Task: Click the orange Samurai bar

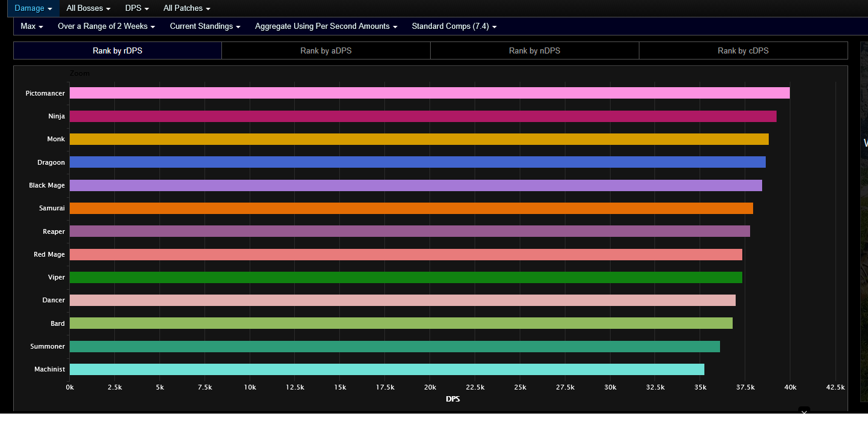Action: coord(411,208)
